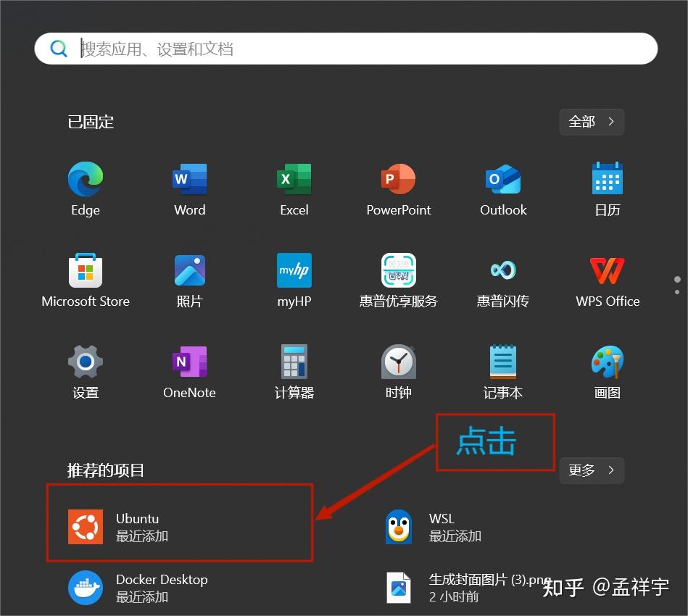Open the 时钟 clock app
This screenshot has width=688, height=616.
click(x=399, y=362)
